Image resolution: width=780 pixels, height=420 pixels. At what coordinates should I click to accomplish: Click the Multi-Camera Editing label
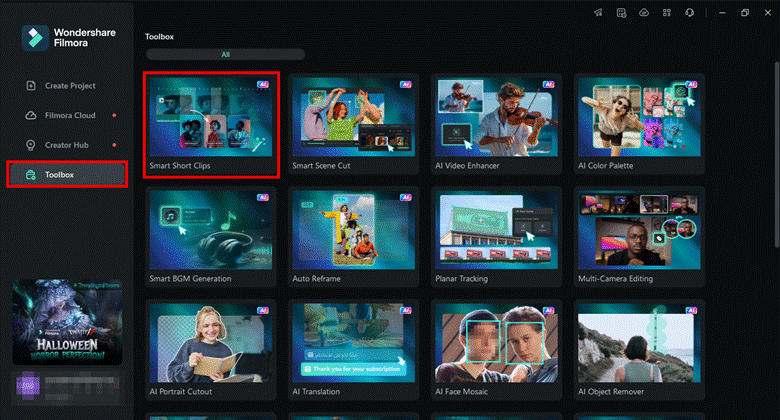pos(615,279)
